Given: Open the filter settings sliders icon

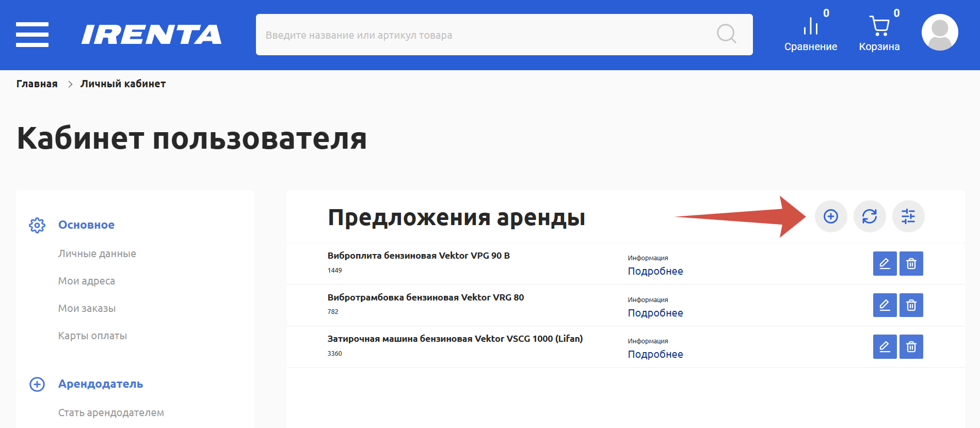Looking at the screenshot, I should (908, 216).
